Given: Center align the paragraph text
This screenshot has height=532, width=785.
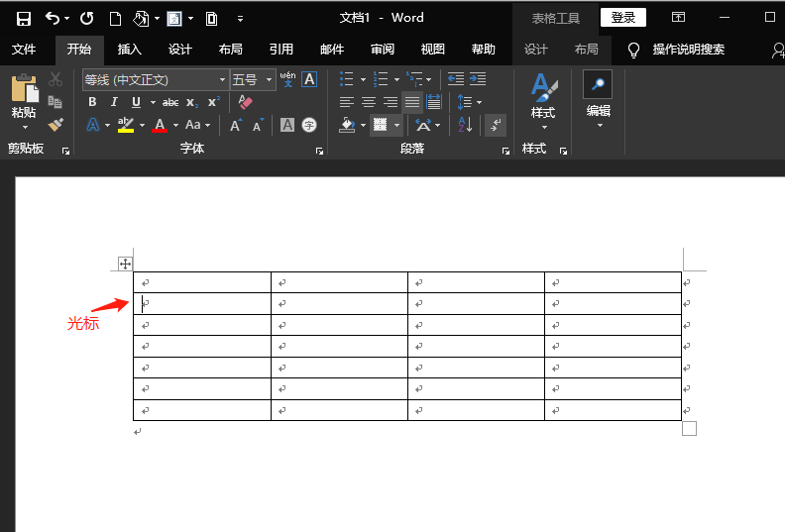Looking at the screenshot, I should pos(368,102).
